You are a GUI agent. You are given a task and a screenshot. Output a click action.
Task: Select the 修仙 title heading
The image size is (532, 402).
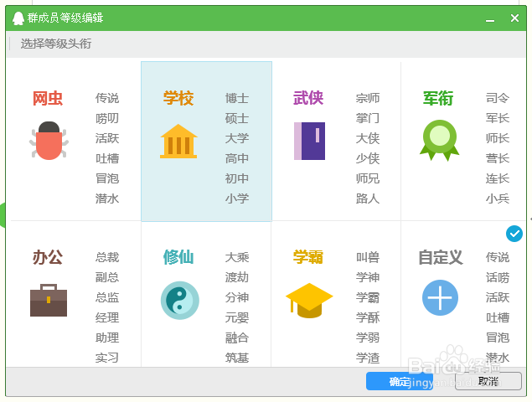click(x=178, y=257)
